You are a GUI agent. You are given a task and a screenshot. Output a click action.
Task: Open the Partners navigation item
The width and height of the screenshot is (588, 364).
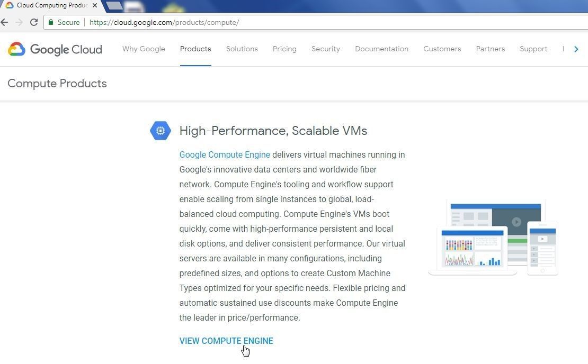(x=490, y=49)
